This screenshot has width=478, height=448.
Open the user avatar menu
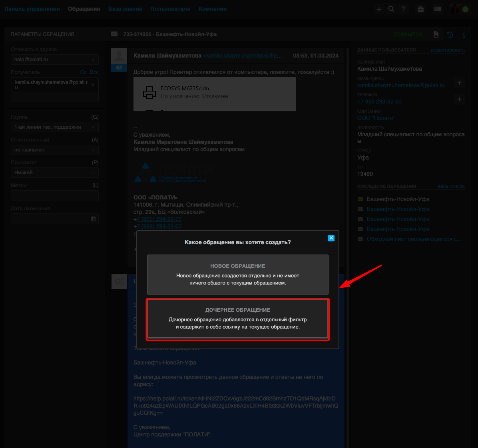455,9
